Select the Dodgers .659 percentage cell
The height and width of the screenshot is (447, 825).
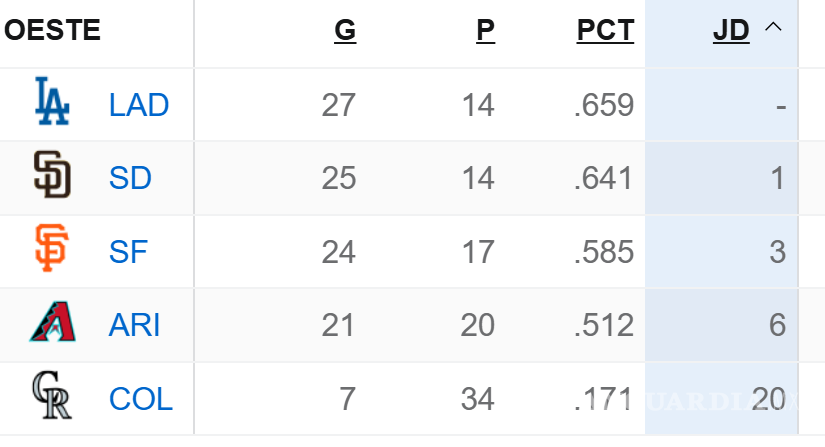[x=604, y=105]
